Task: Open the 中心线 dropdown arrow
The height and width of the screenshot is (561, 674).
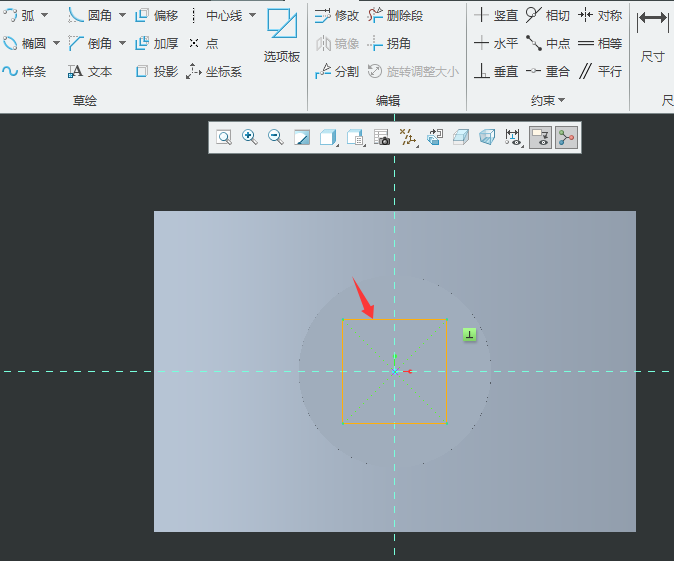Action: [253, 15]
